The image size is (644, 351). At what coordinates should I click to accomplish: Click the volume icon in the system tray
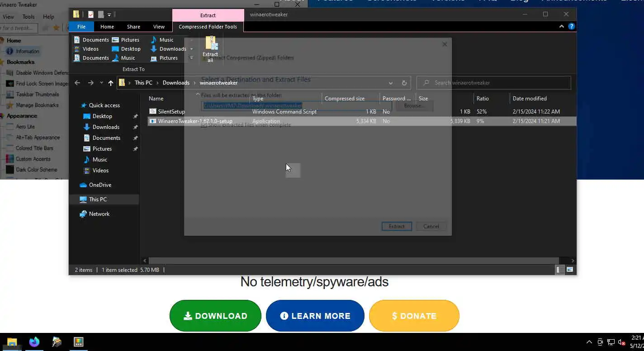point(622,342)
